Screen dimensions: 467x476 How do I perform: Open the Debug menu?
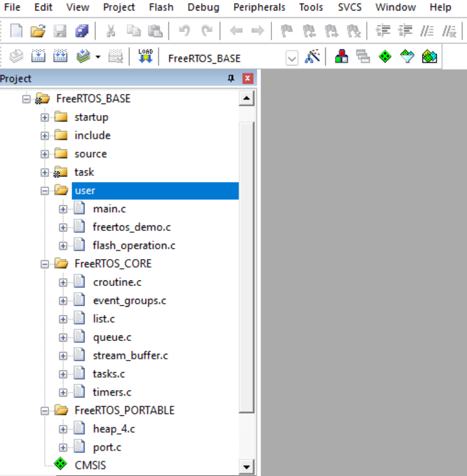(203, 7)
